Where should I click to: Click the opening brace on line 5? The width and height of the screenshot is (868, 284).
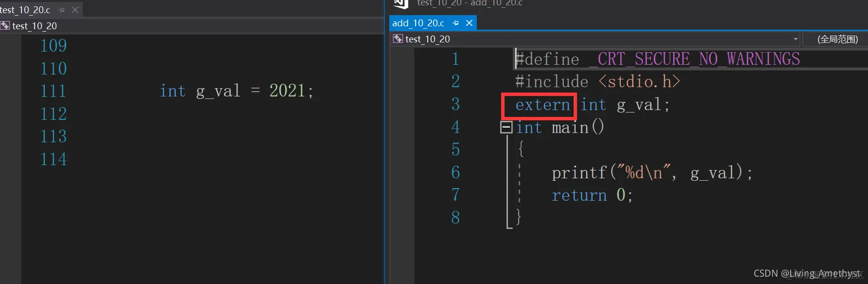pyautogui.click(x=521, y=149)
